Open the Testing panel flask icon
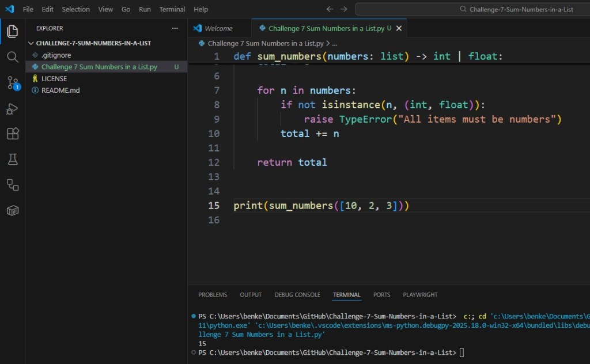 coord(13,160)
